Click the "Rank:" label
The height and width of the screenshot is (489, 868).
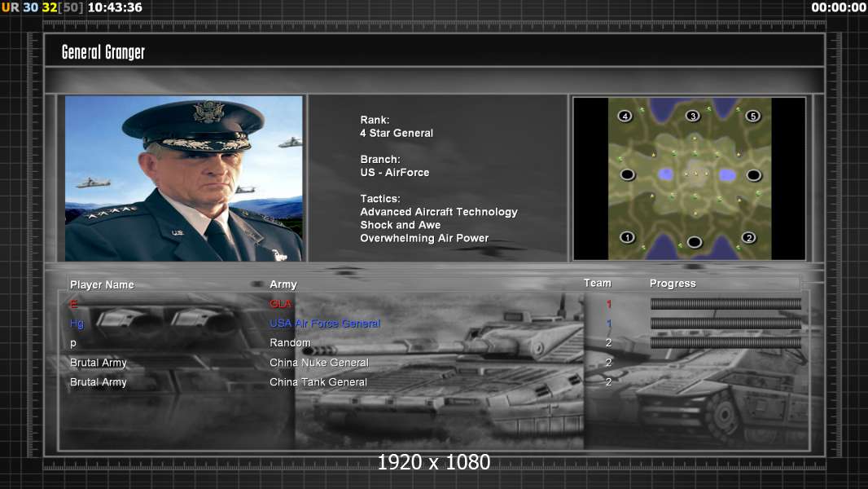pos(375,120)
